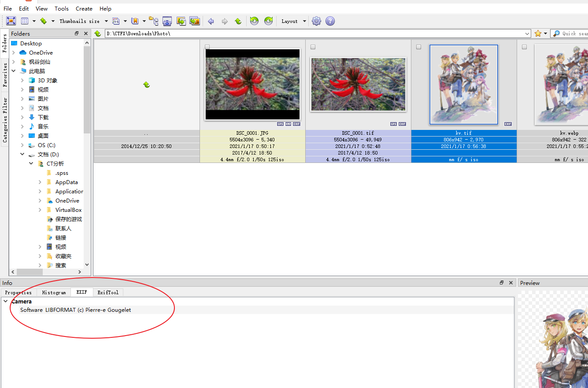588x388 pixels.
Task: Open the Categories Filter side tab
Action: 5,120
